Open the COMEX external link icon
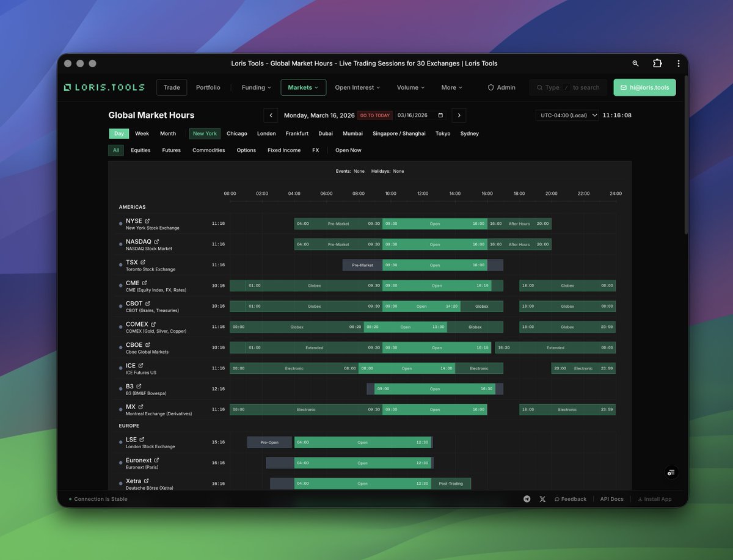Screen dimensions: 733x560 point(153,324)
